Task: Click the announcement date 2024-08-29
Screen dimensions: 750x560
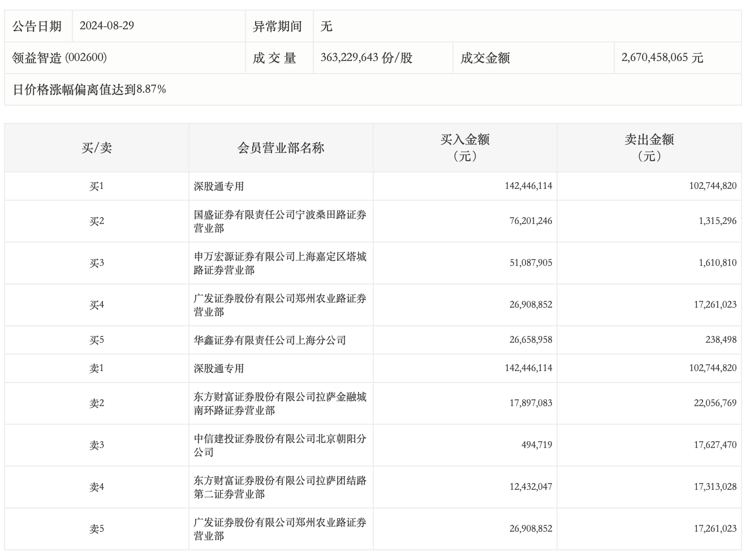Action: pos(107,26)
